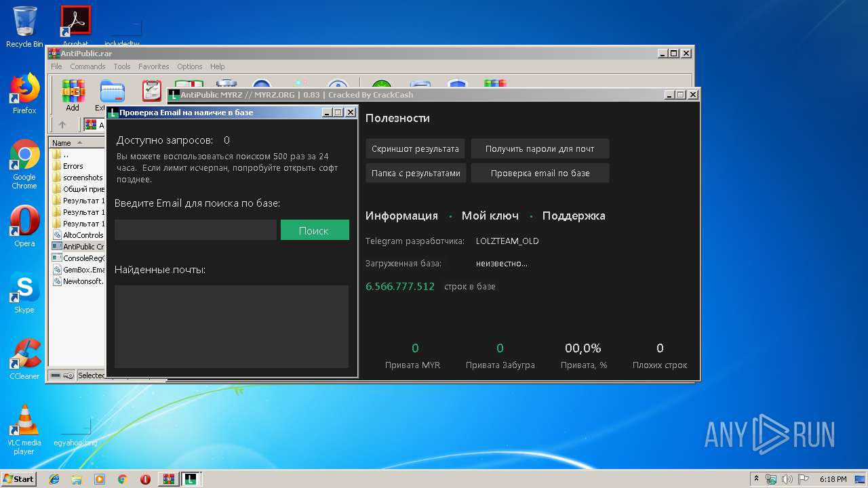The image size is (868, 488).
Task: Open CCleaner desktop shortcut
Action: pos(24,359)
